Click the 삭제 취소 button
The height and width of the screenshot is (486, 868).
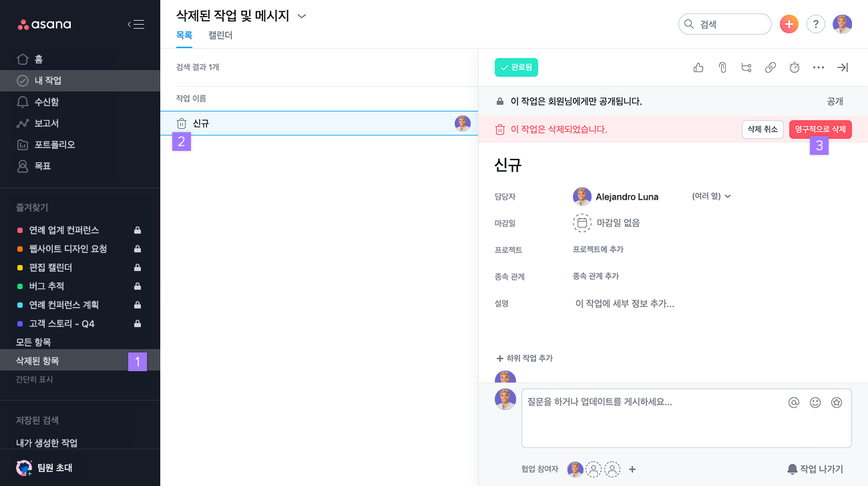click(763, 130)
